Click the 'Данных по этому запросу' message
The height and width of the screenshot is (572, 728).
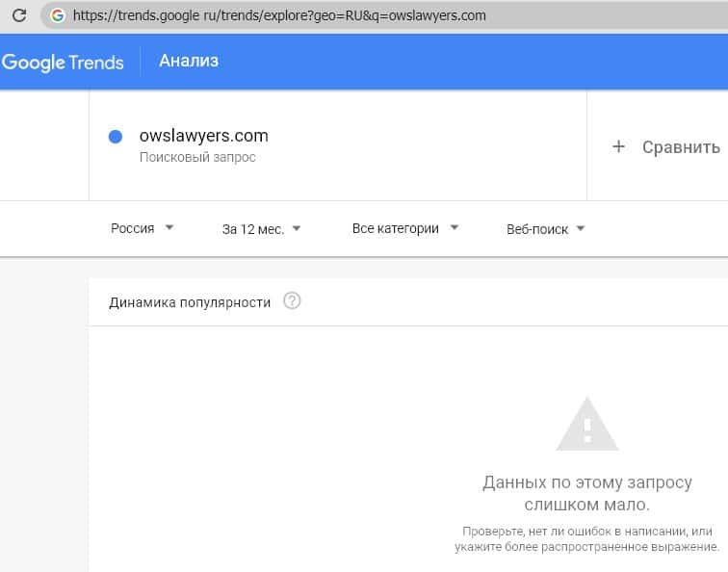tap(586, 481)
